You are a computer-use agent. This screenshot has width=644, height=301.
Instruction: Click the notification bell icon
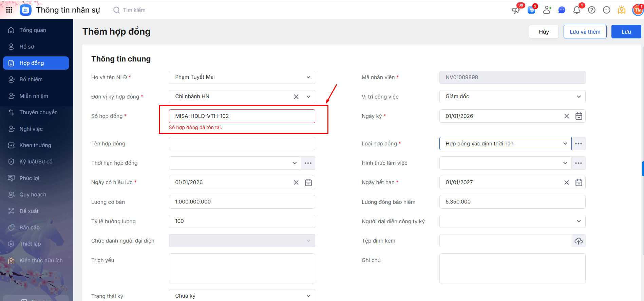click(x=576, y=10)
